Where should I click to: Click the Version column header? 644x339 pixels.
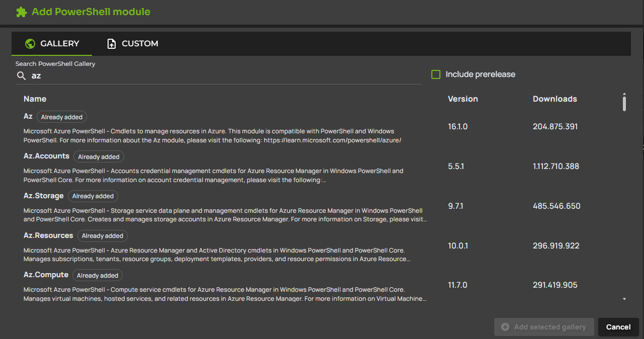463,99
